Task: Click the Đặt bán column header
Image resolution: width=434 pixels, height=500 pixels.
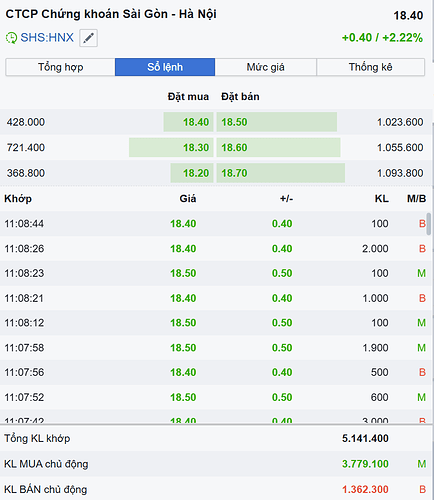Action: tap(240, 97)
